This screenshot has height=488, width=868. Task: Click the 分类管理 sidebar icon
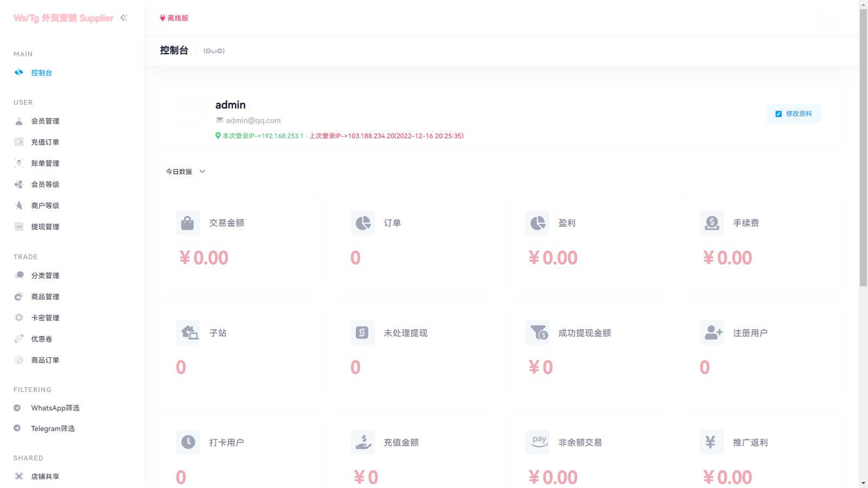coord(19,275)
